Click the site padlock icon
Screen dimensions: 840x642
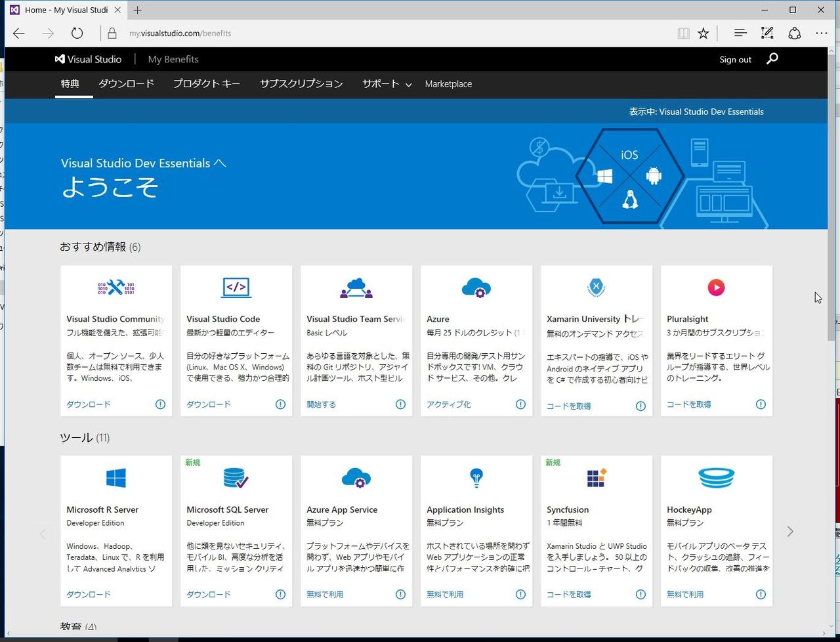(112, 33)
